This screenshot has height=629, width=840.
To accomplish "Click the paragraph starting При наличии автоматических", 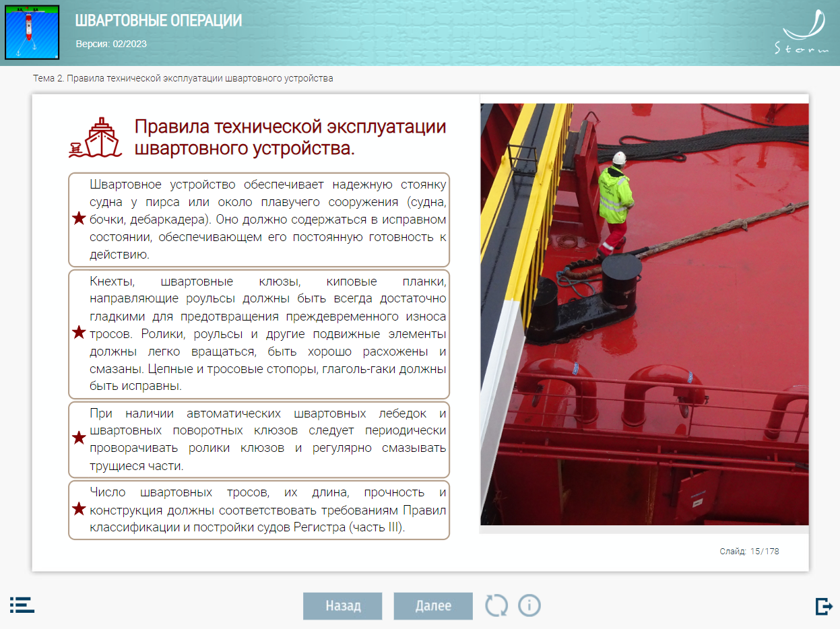I will point(267,439).
